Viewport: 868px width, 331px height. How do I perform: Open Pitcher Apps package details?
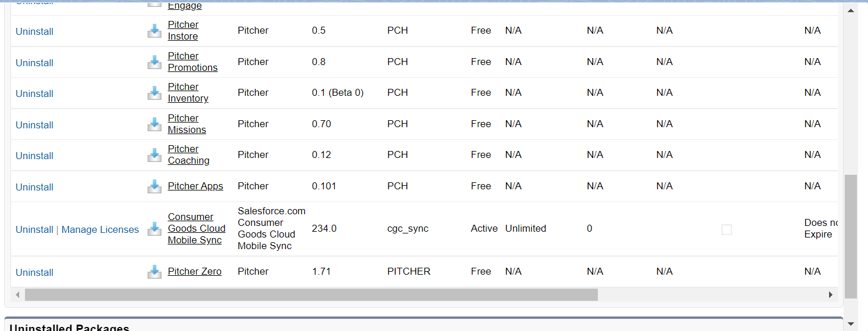(x=195, y=186)
